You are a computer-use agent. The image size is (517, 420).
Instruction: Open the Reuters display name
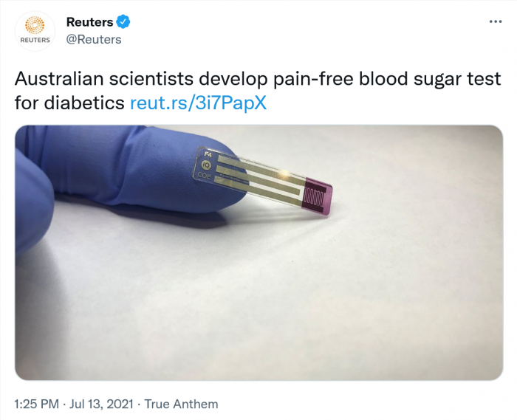[89, 22]
